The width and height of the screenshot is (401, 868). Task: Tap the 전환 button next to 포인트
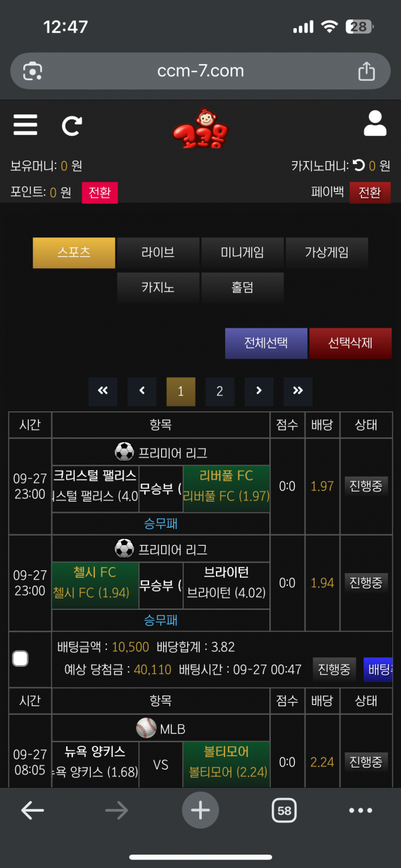click(x=100, y=193)
